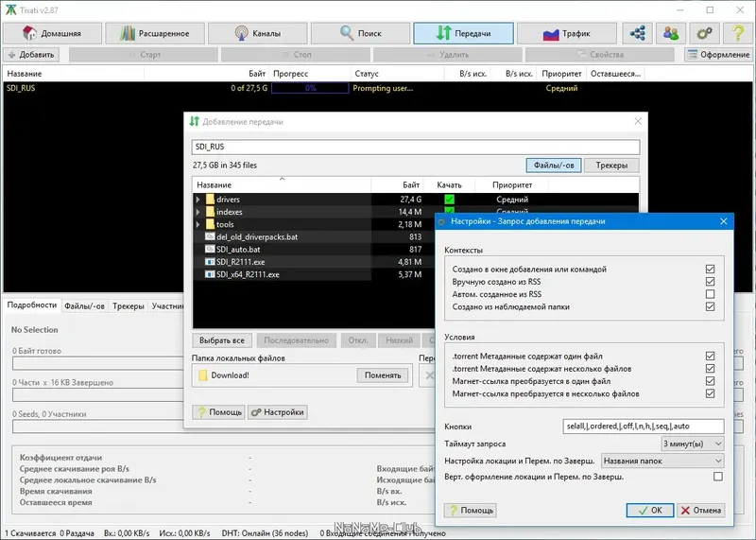756x540 pixels.
Task: Enable 'Верт. оформление локации' checkbox
Action: pos(718,477)
